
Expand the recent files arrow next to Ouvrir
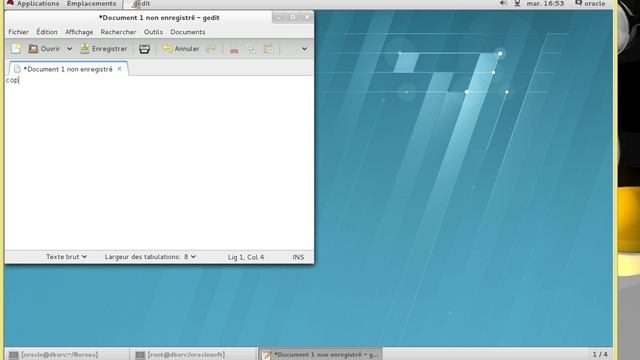69,49
